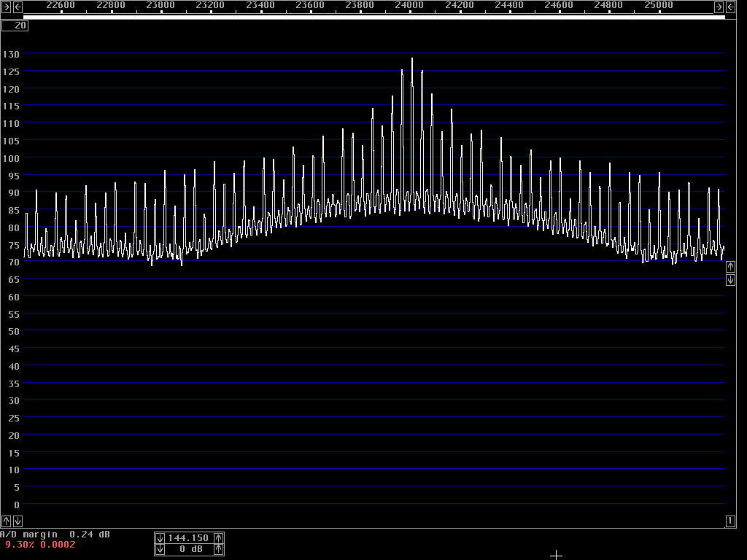The image size is (747, 560).
Task: Click the red 9.30% 0.0002 status text
Action: click(x=41, y=545)
